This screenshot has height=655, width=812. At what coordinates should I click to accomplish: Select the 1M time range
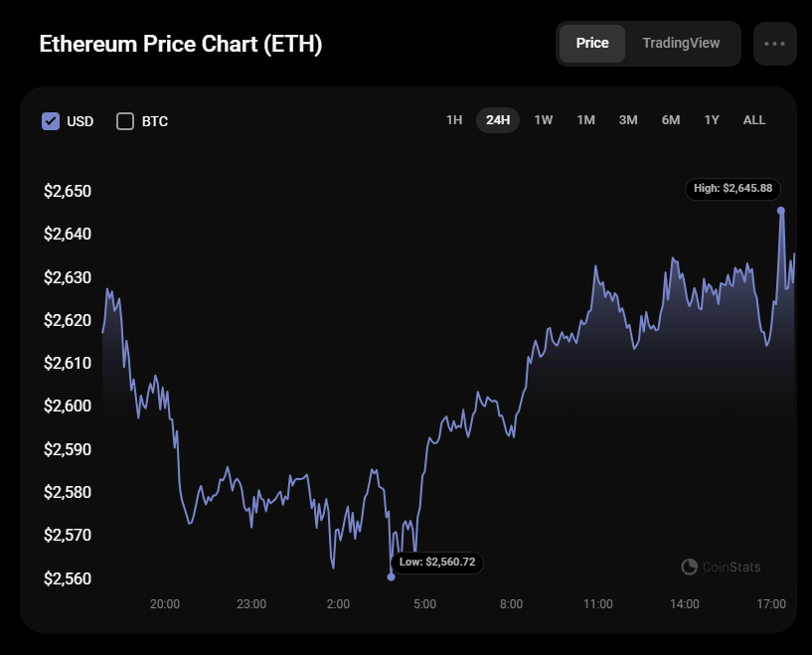586,120
